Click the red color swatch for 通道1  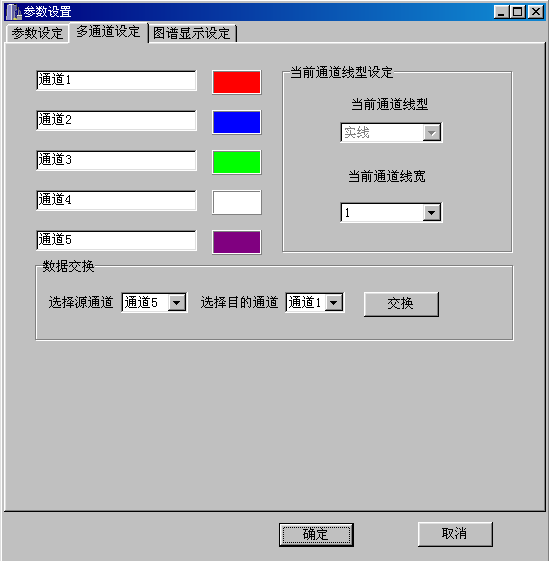(237, 82)
